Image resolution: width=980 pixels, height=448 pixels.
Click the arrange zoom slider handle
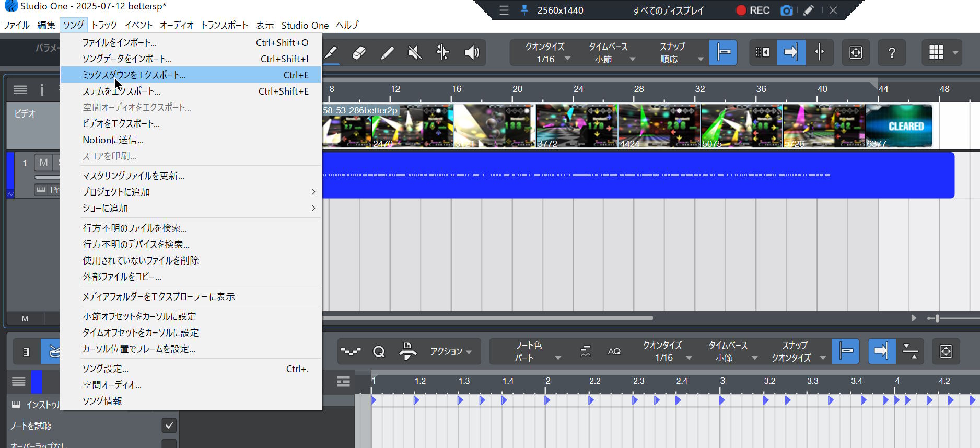937,318
